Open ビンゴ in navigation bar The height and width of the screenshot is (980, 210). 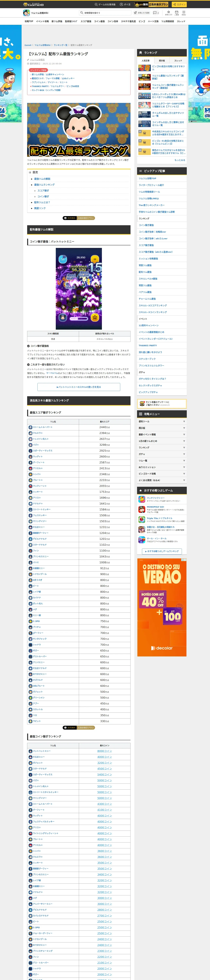click(142, 21)
